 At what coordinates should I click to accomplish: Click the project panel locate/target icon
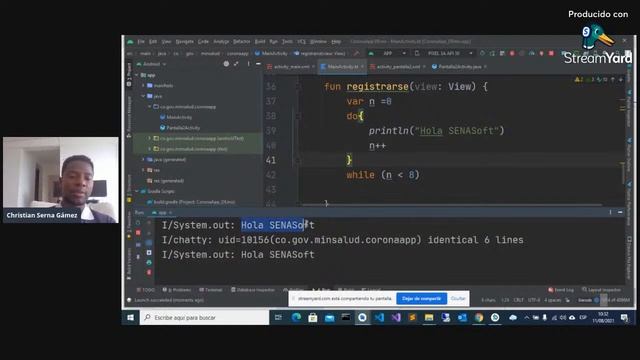coord(226,64)
